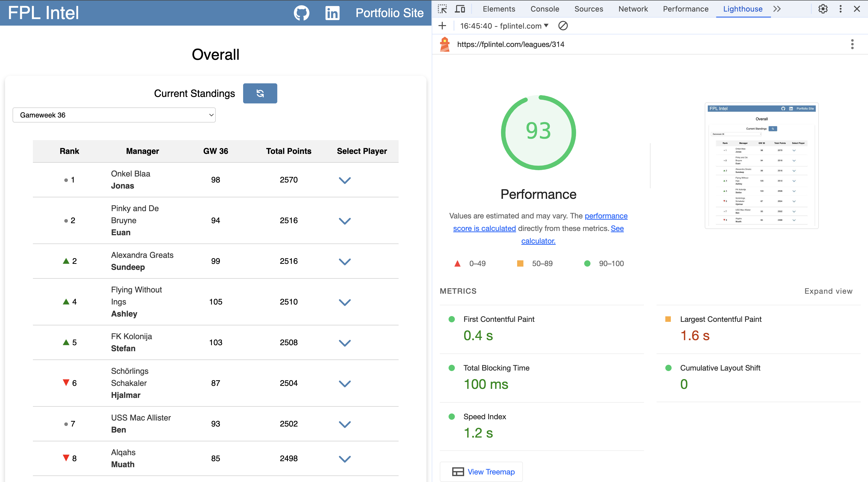Open the LinkedIn icon in header
The height and width of the screenshot is (482, 868).
click(332, 13)
